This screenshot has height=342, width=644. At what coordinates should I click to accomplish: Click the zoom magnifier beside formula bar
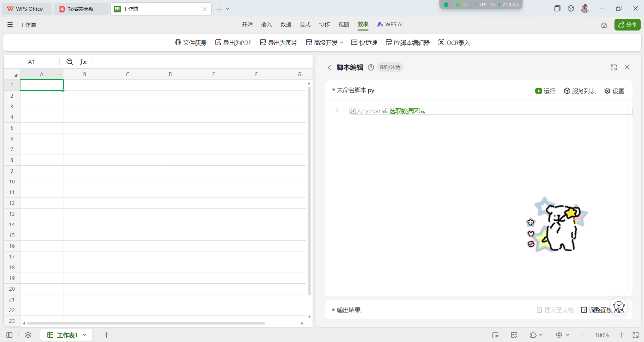[70, 62]
